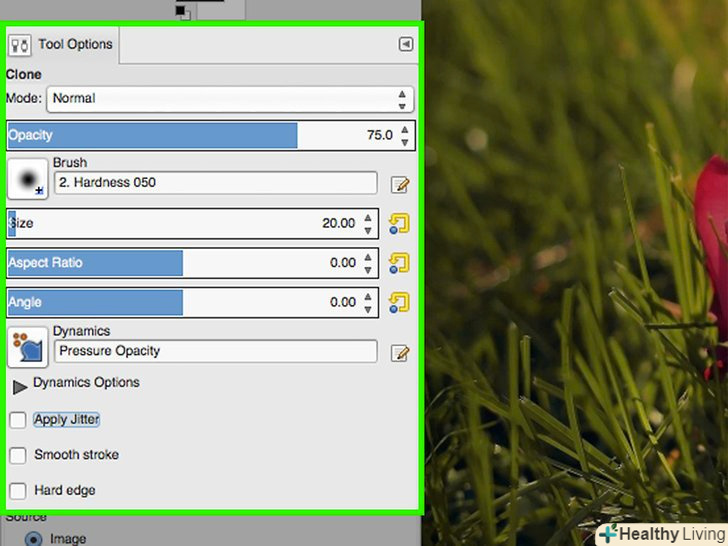Decrease Size with the down arrow
Screen dimensions: 728x546
coord(368,230)
